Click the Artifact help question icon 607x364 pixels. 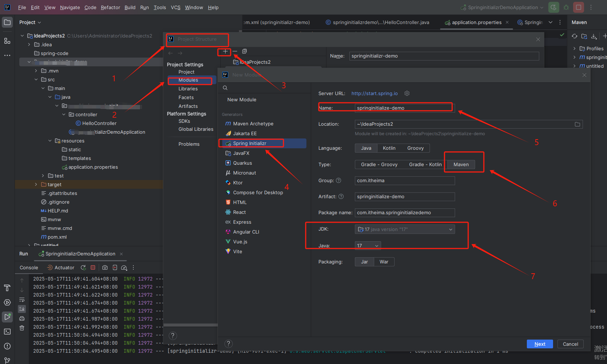point(341,196)
